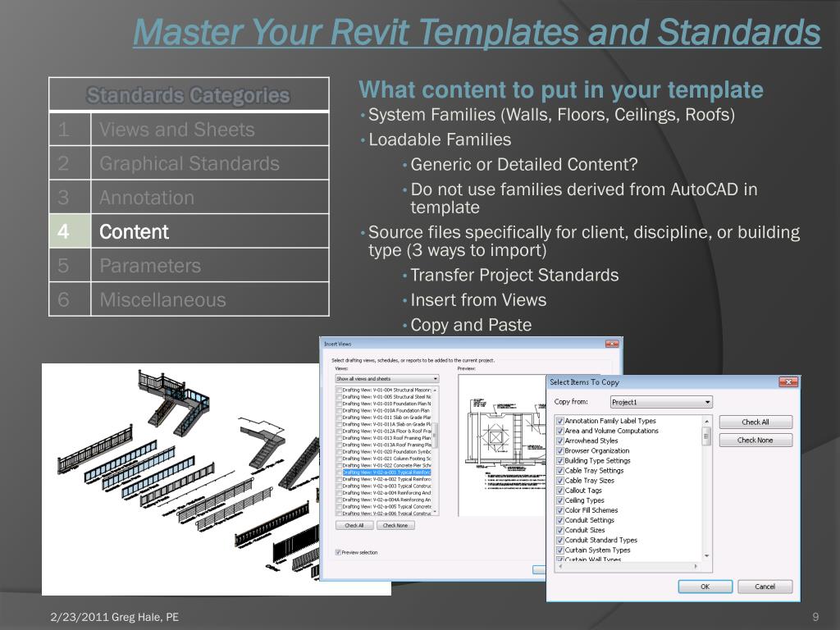The height and width of the screenshot is (630, 840).
Task: Select Graphical Standards category row
Action: pos(189,163)
